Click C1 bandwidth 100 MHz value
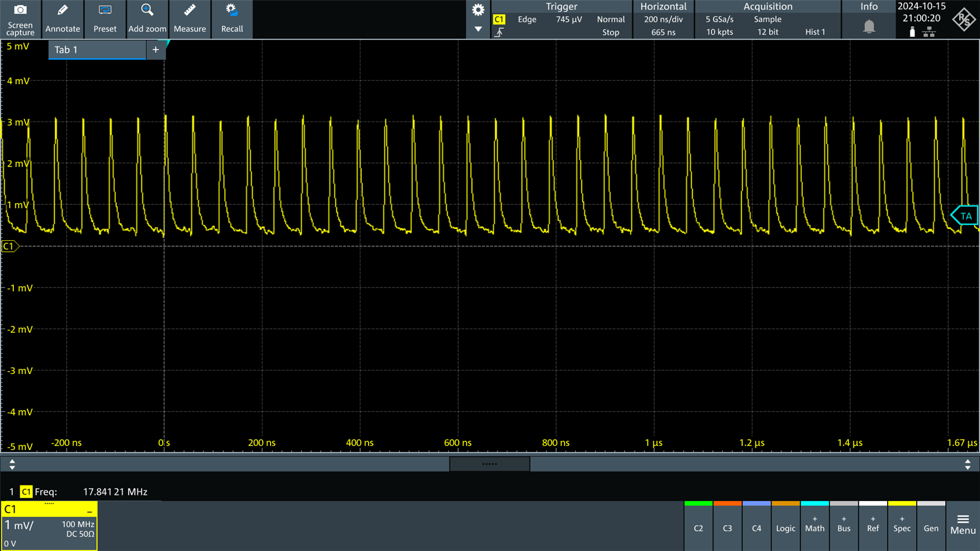The height and width of the screenshot is (551, 980). (x=78, y=524)
